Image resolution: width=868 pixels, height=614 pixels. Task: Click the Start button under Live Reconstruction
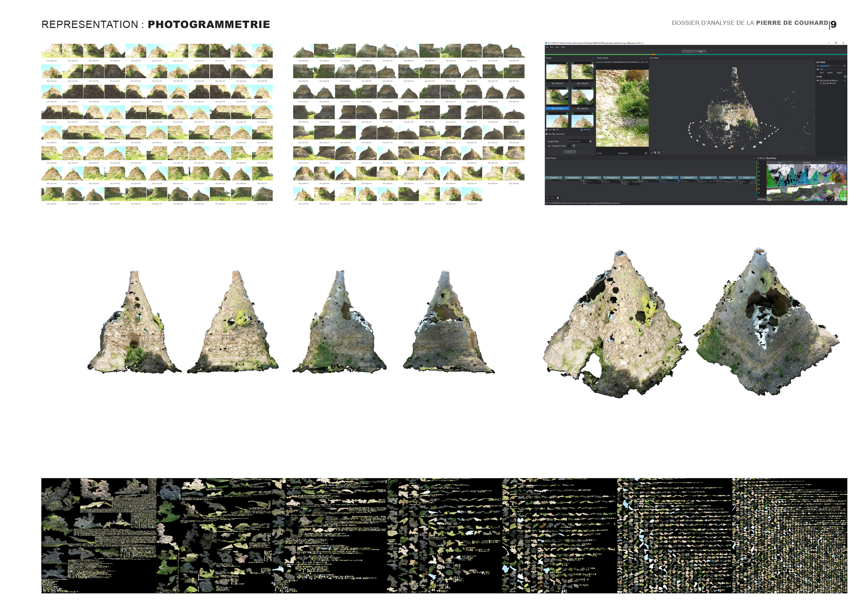tap(570, 152)
